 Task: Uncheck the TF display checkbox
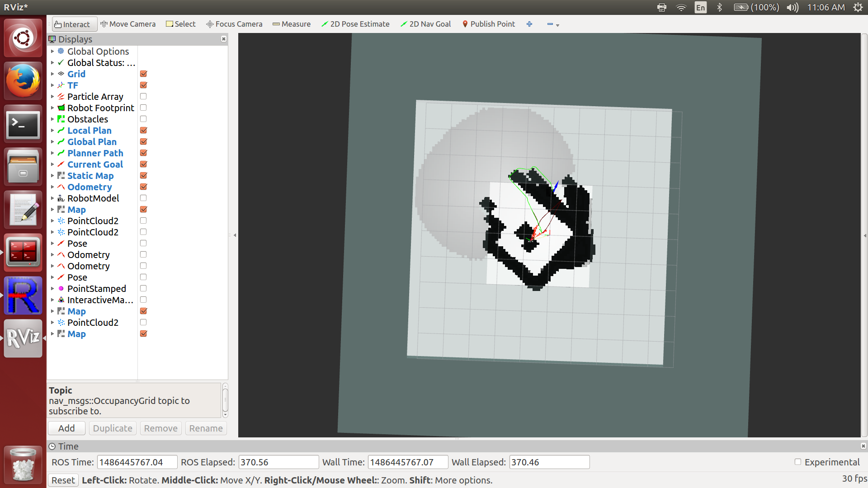[143, 85]
